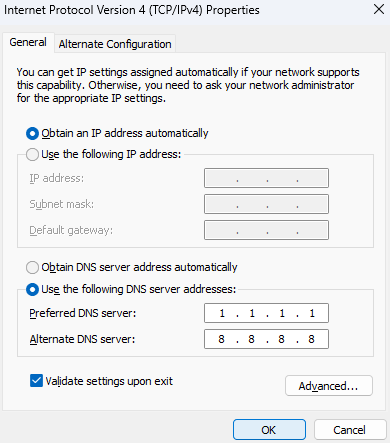Click the Default gateway field

(266, 230)
